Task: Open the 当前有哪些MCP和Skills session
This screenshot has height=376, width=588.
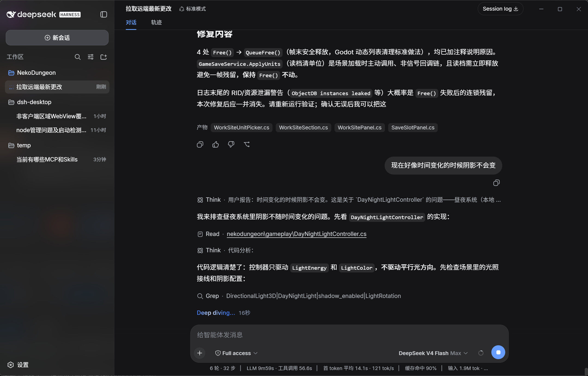Action: coord(57,160)
